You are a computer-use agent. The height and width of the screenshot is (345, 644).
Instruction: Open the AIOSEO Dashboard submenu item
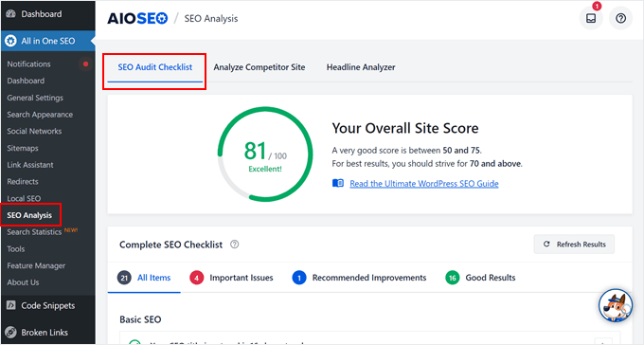tap(26, 81)
